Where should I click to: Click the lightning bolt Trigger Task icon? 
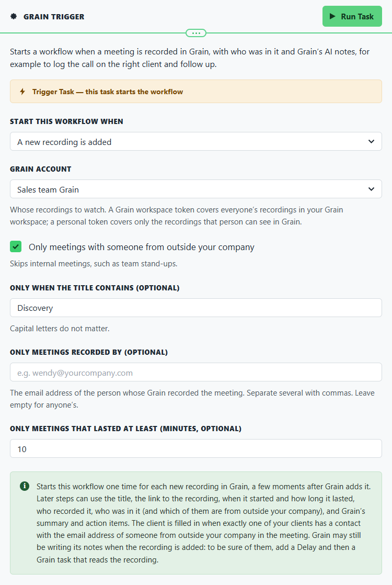tap(22, 92)
